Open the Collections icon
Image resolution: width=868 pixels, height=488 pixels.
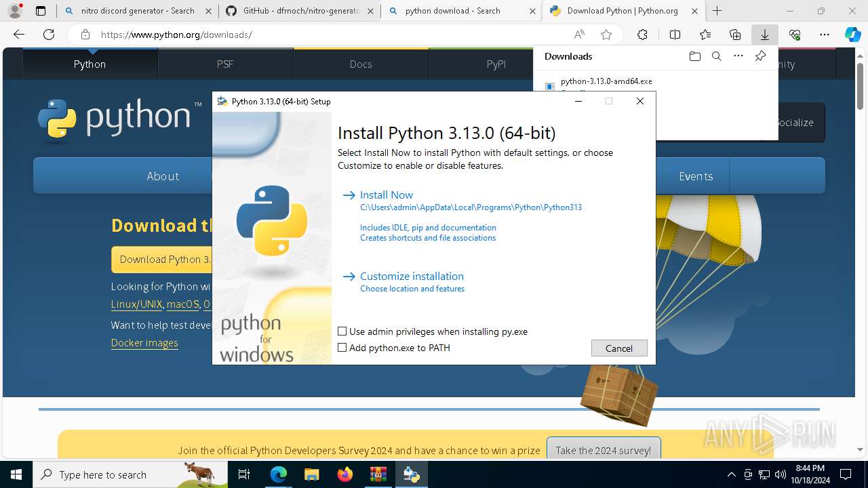[735, 35]
